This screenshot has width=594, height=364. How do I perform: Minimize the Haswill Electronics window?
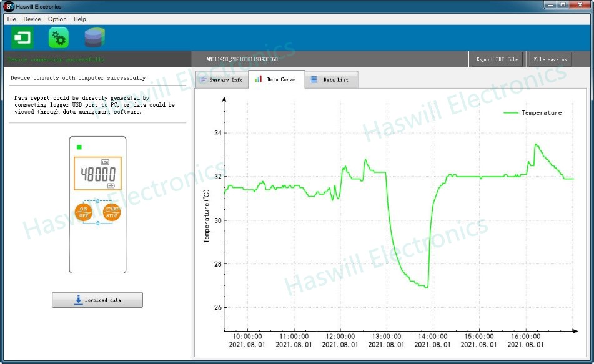point(550,5)
